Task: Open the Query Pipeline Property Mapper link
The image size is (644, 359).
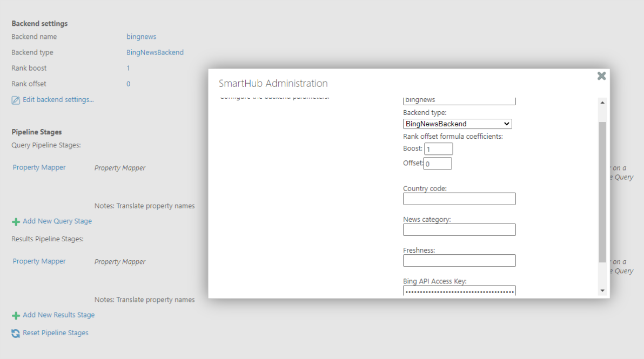Action: click(39, 167)
